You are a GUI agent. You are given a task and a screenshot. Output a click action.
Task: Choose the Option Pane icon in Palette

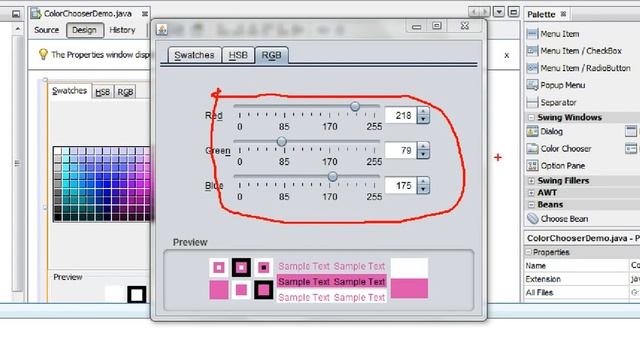pyautogui.click(x=532, y=165)
